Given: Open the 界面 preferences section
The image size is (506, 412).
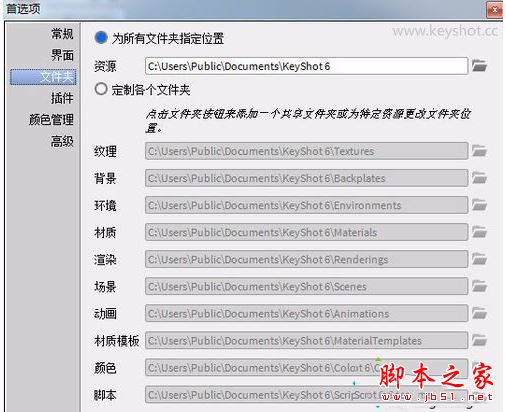Looking at the screenshot, I should [62, 55].
